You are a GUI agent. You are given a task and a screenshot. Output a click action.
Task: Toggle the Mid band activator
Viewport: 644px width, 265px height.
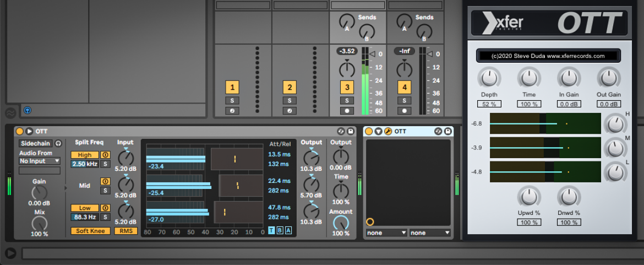[x=105, y=181]
